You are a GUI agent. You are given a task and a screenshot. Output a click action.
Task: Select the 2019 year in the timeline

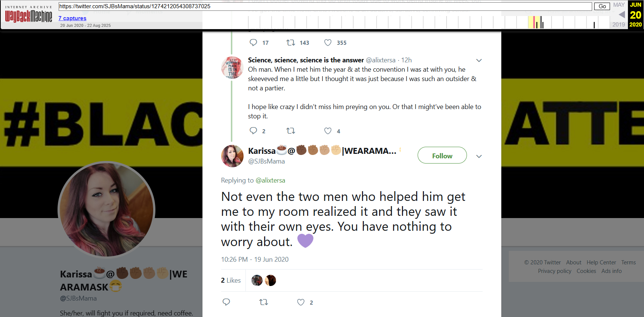618,25
